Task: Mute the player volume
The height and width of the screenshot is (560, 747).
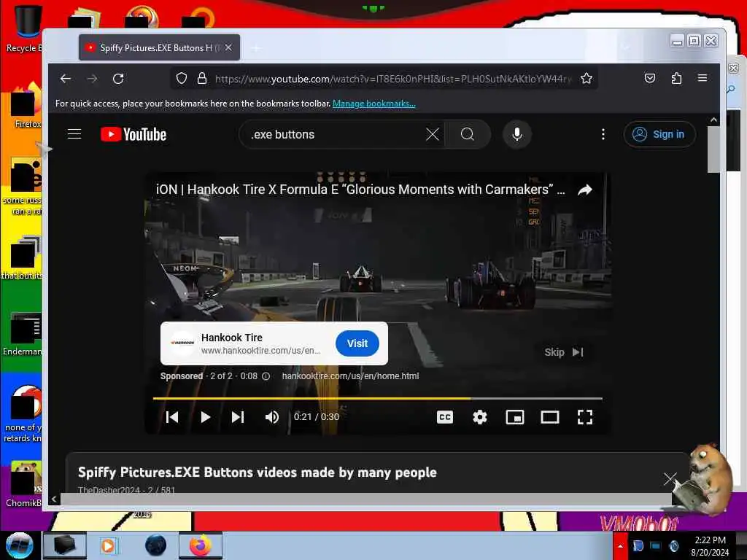Action: tap(272, 417)
